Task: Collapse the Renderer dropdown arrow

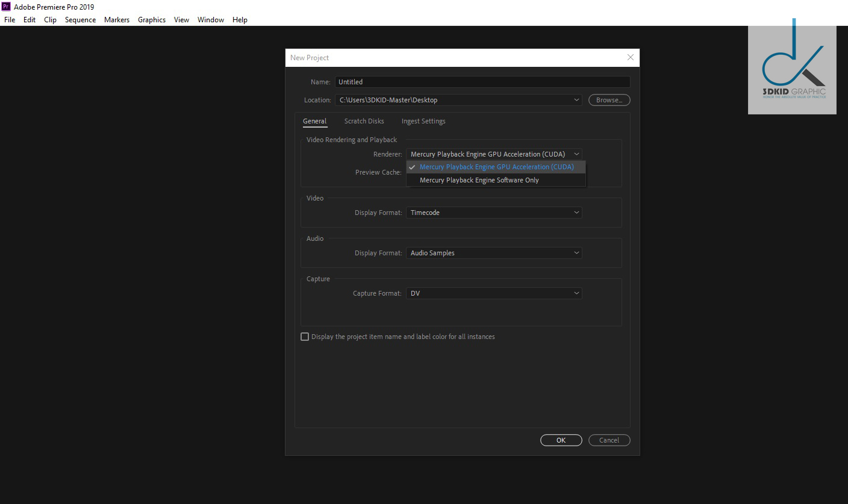Action: [x=576, y=154]
